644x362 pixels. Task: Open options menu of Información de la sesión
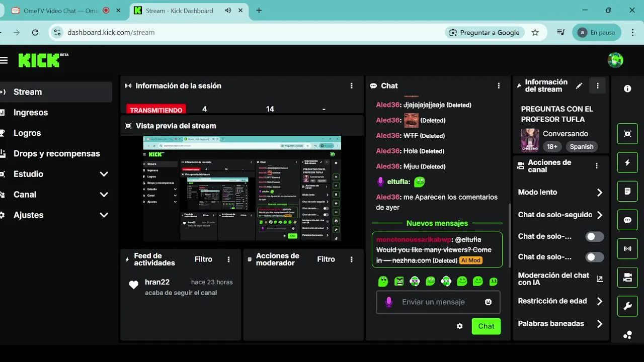click(352, 86)
